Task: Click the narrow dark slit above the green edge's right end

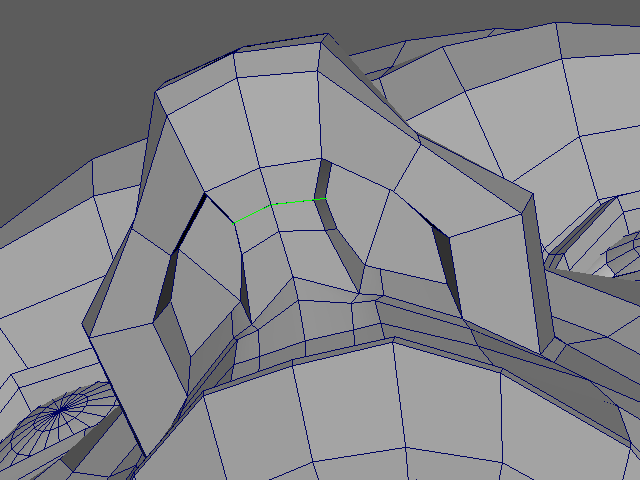Action: (322, 180)
